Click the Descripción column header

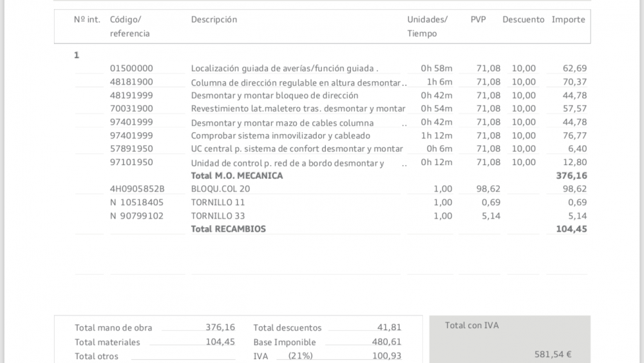click(214, 19)
